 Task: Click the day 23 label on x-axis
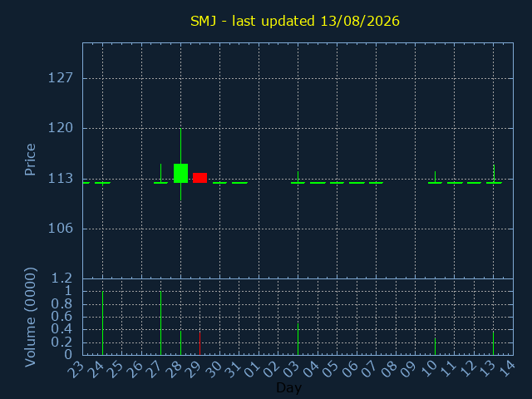pyautogui.click(x=76, y=369)
